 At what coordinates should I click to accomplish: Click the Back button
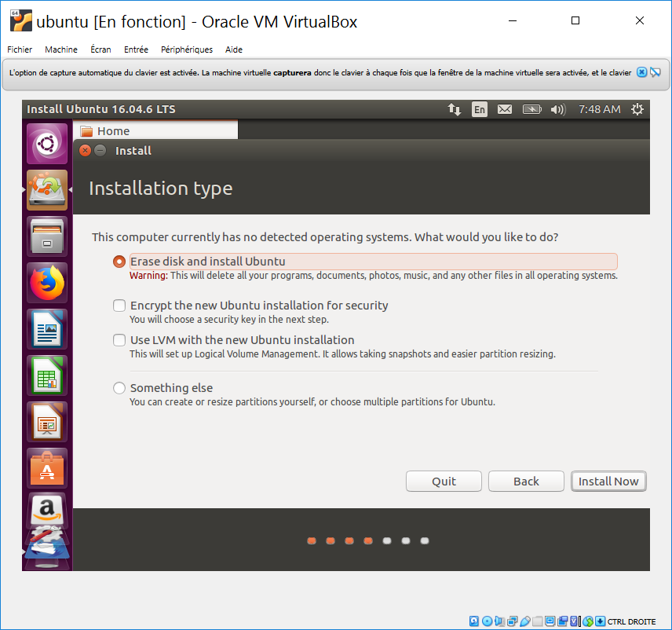(526, 482)
